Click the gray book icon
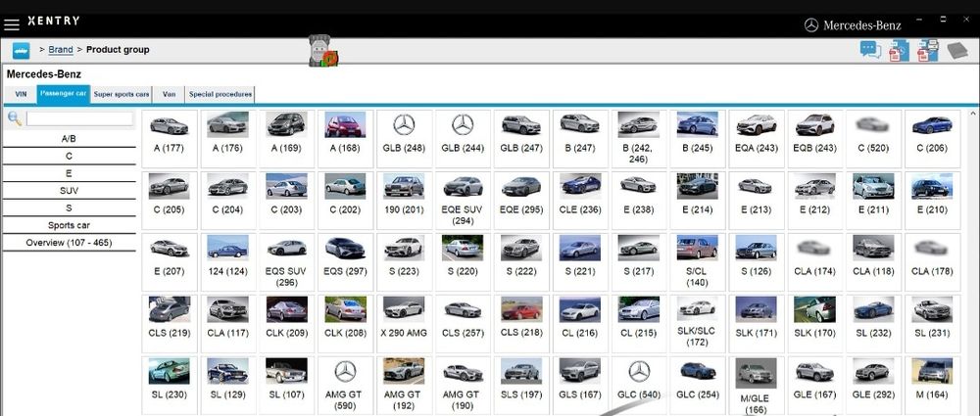980x416 pixels. tap(957, 51)
